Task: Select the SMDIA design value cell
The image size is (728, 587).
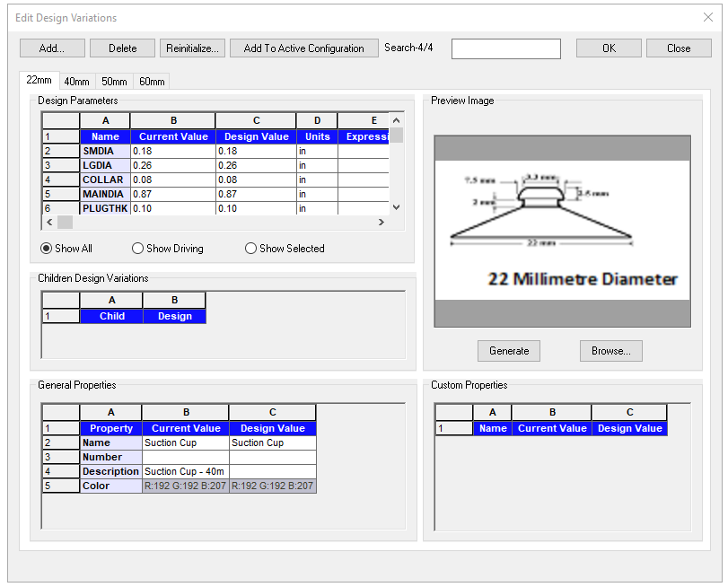Action: tap(255, 152)
